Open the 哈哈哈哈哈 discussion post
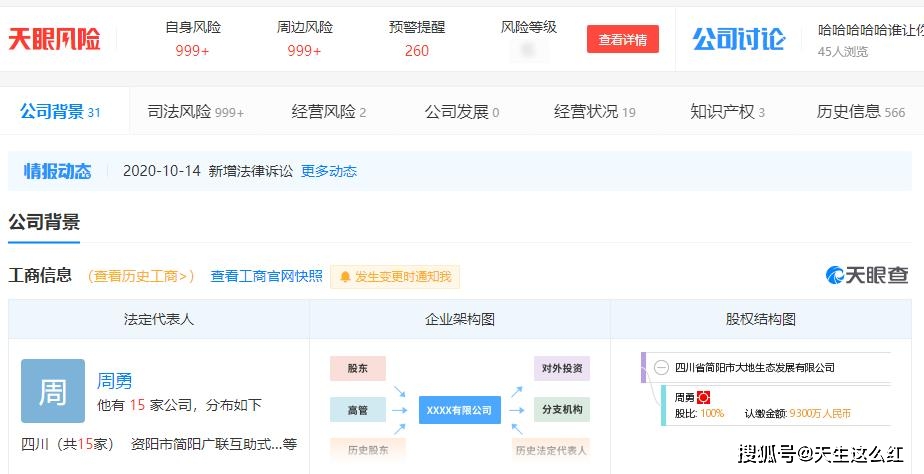This screenshot has width=924, height=474. coord(870,30)
